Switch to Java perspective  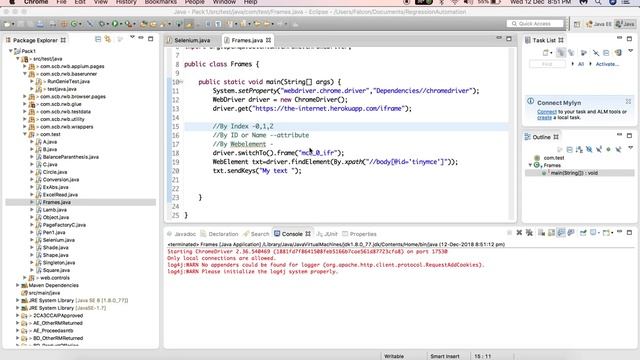click(x=625, y=24)
